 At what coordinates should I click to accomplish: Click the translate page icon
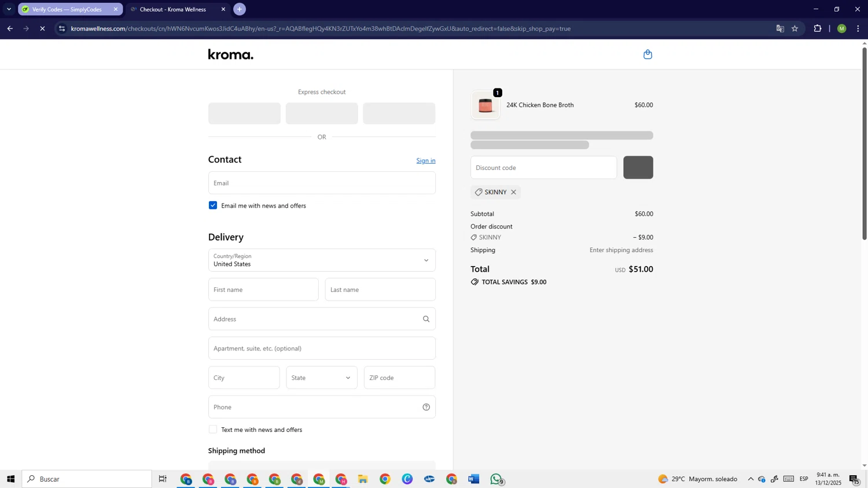point(780,28)
